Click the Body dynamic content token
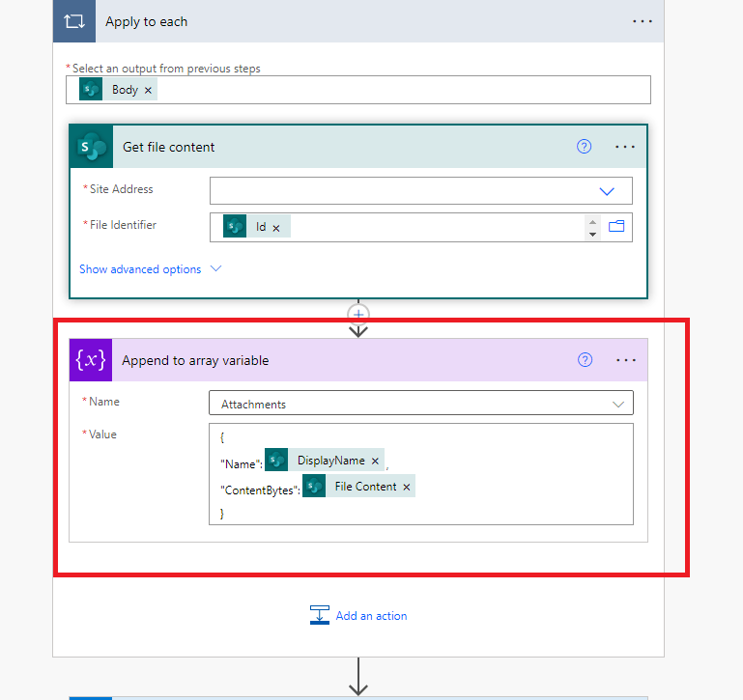This screenshot has width=743, height=700. 118,90
